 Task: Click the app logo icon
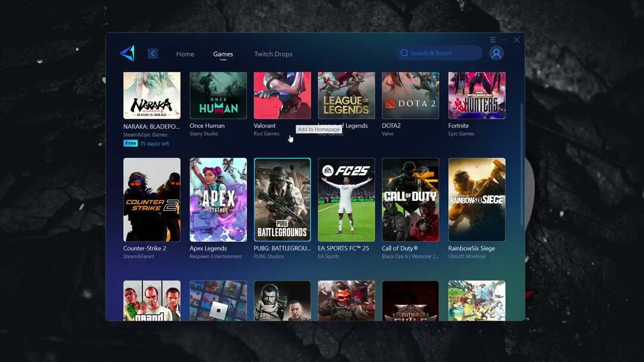(x=128, y=53)
